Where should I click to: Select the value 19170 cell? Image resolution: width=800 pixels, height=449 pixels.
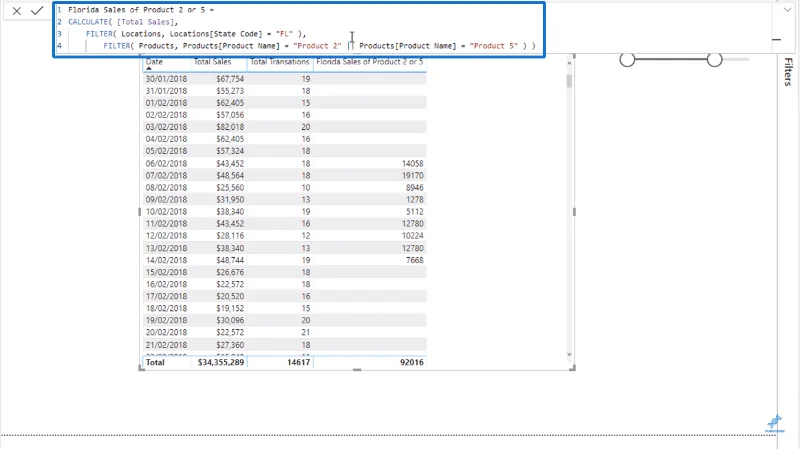(412, 176)
